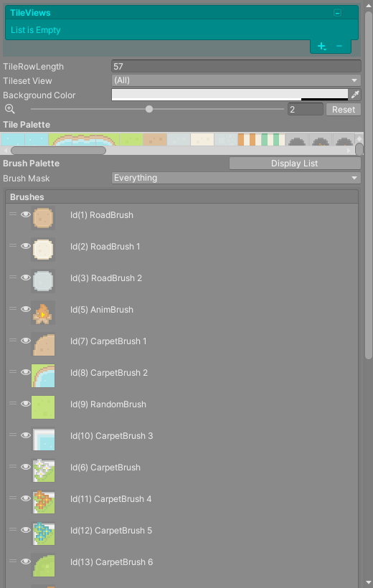Grab the drag handle of RandomBrush row
Screen dimensions: 373x588
[x=13, y=403]
